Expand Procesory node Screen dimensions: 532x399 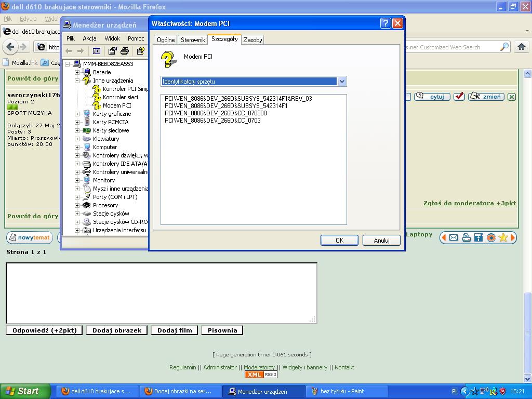77,205
